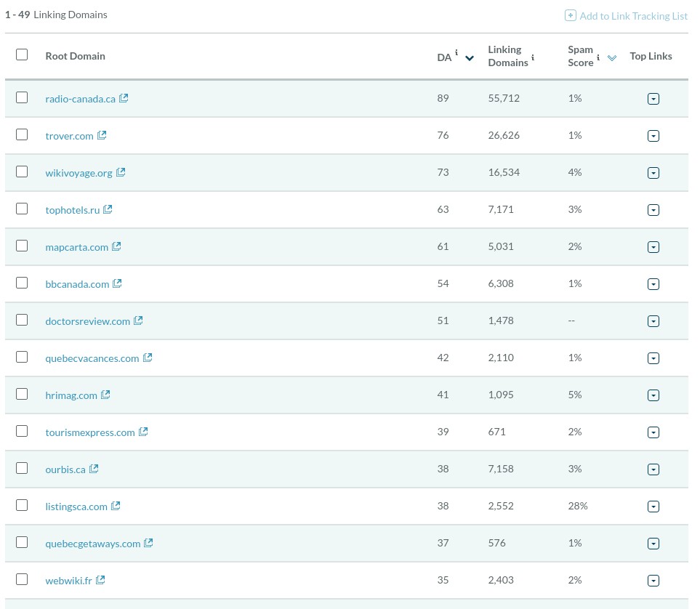Click the Top Links column header
Image resolution: width=700 pixels, height=609 pixels.
[x=651, y=56]
